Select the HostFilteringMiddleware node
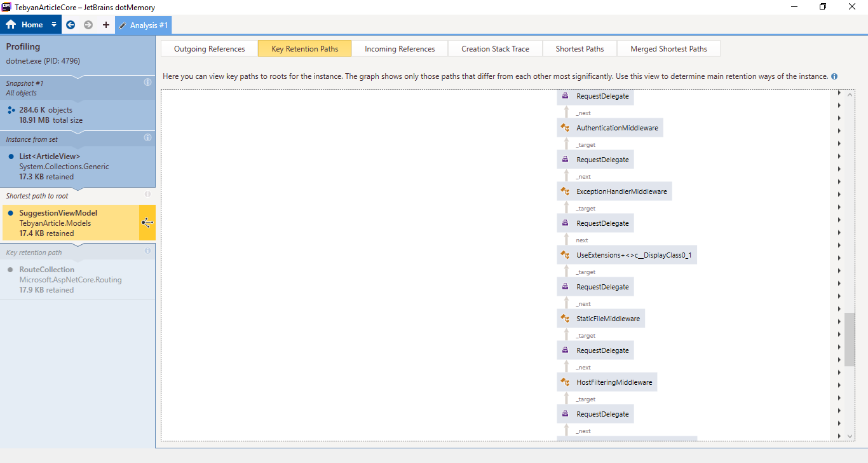 pos(607,382)
